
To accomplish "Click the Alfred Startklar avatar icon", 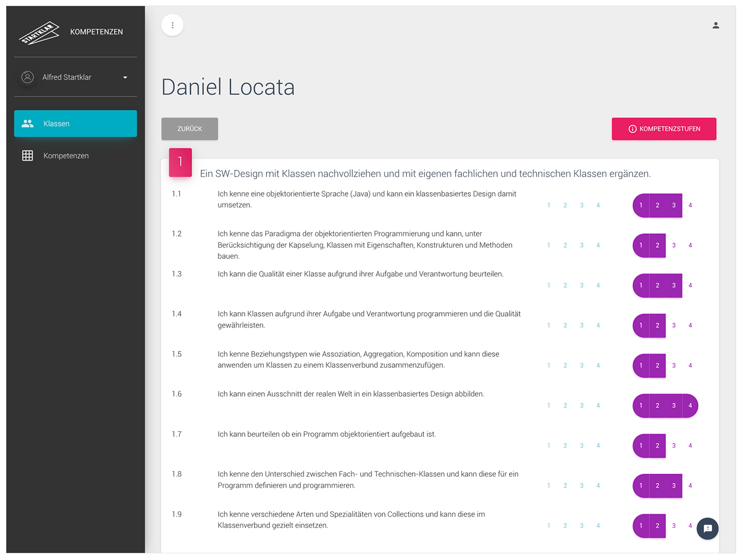I will coord(27,77).
